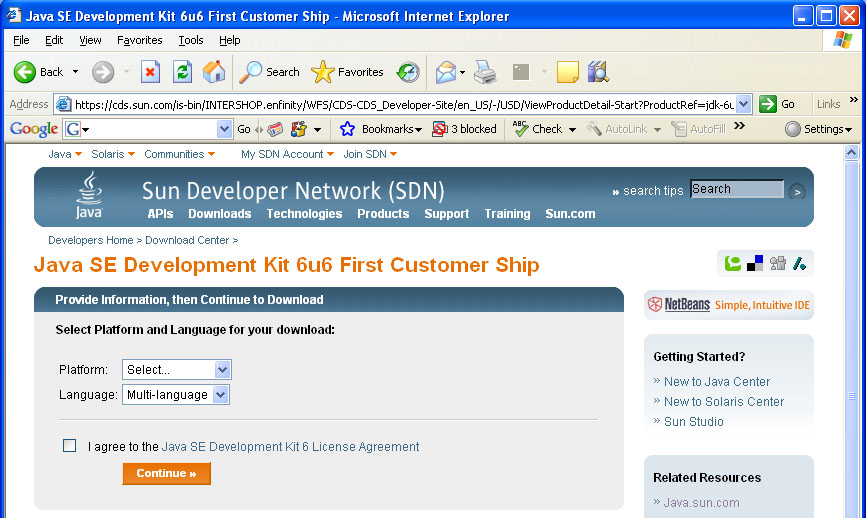
Task: Expand the address bar history dropdown
Action: [744, 104]
